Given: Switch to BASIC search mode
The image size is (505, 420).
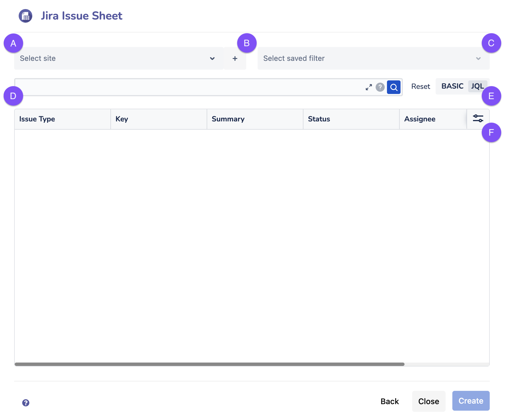Looking at the screenshot, I should click(452, 86).
